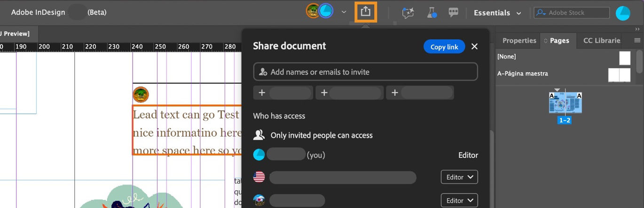Click the Lead text frame on canvas
Viewport: 644px width, 208px height.
[x=187, y=130]
